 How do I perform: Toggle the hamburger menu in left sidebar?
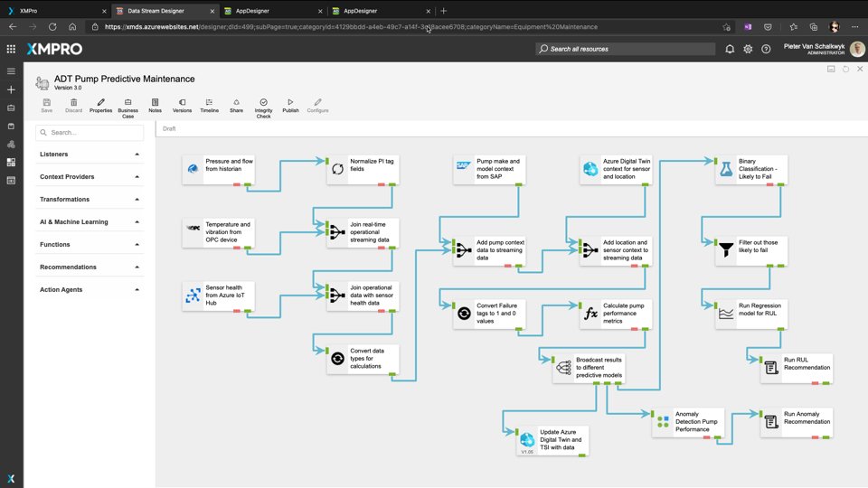[11, 70]
